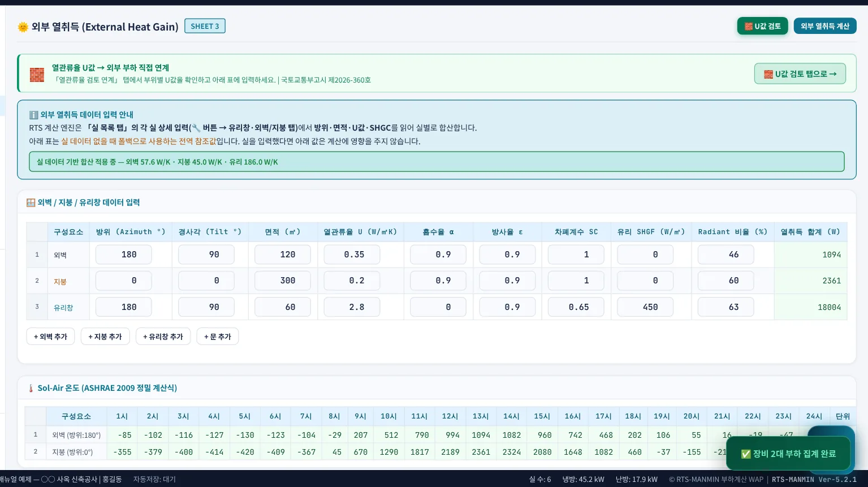
Task: Click the 장비 2대 부하 집계 완료 toast
Action: (x=788, y=454)
